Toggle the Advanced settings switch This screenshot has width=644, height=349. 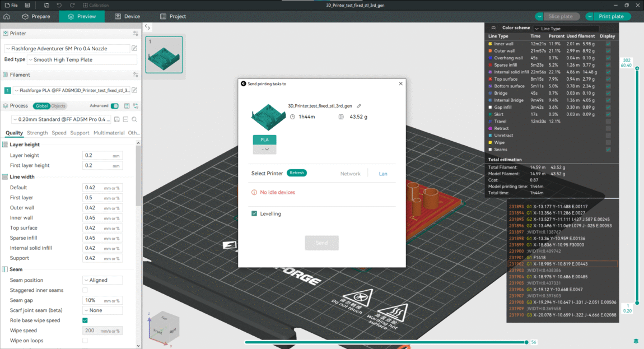pyautogui.click(x=115, y=106)
